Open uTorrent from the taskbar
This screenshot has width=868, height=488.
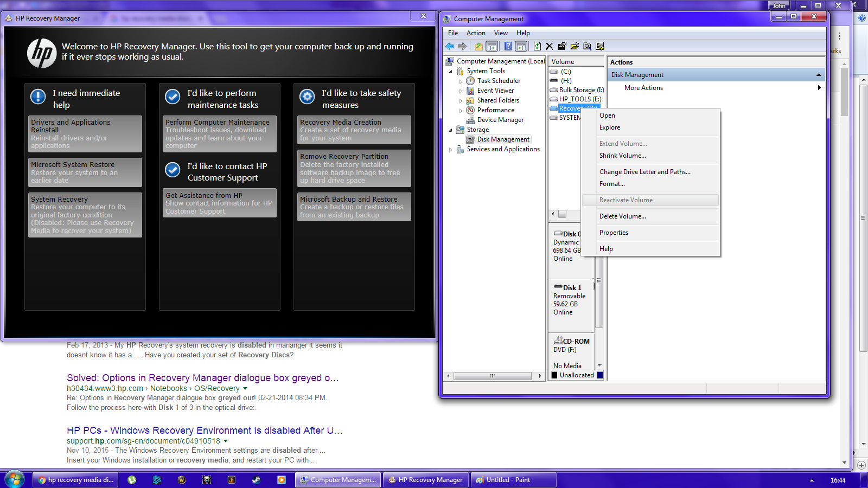132,480
